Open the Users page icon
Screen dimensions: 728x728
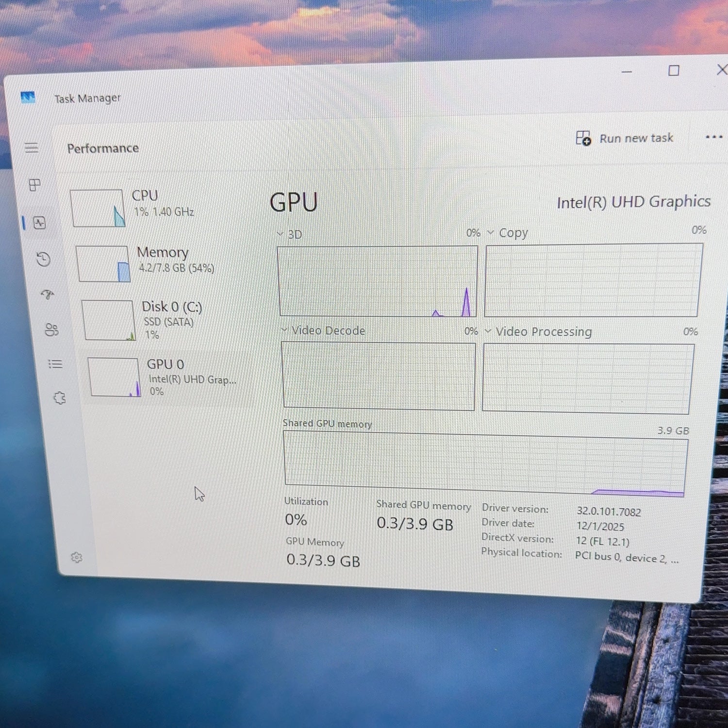coord(51,330)
